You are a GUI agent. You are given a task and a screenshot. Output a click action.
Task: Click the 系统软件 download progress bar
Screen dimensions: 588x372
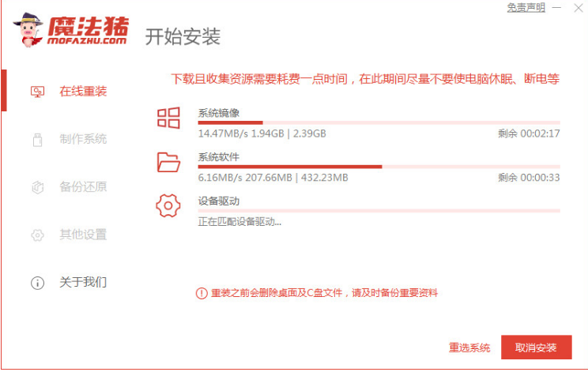click(x=379, y=167)
